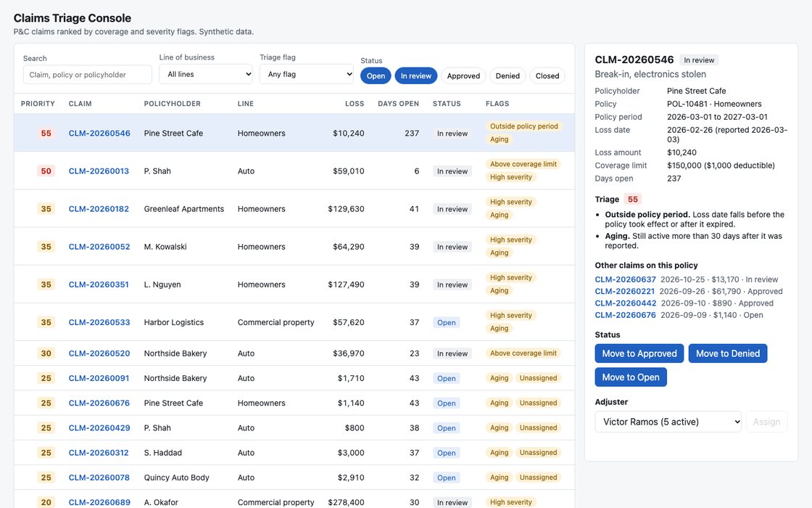Click the $150,000 coverage limit value

(721, 166)
